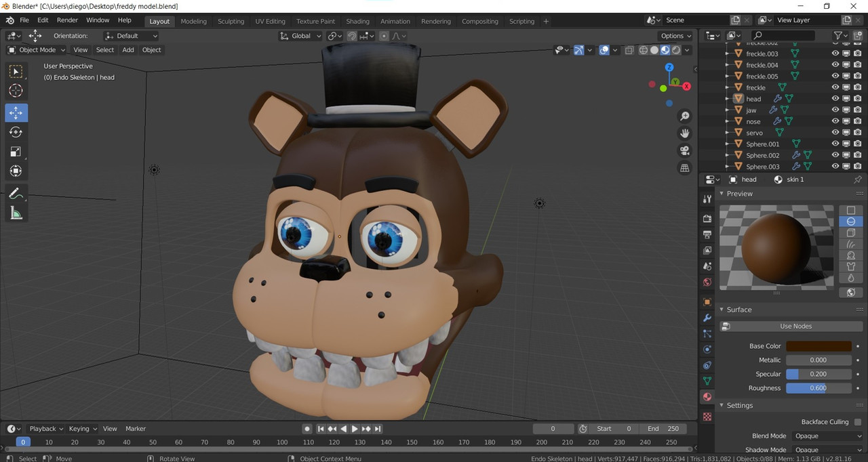Toggle the viewport overlays button
This screenshot has height=462, width=868.
tap(604, 50)
